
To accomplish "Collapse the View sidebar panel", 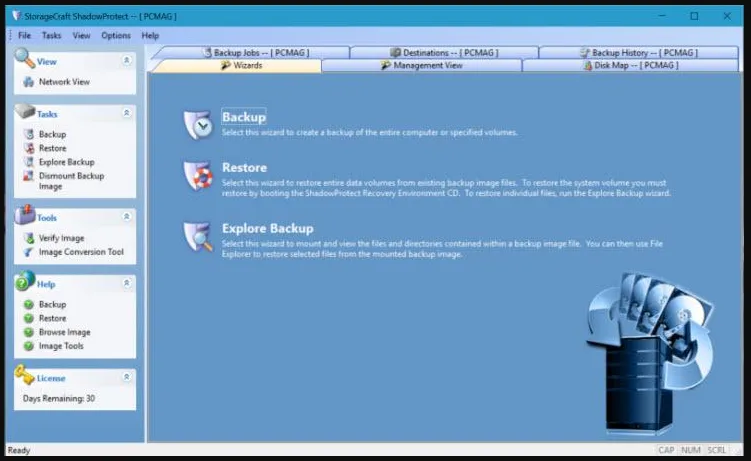I will click(126, 60).
